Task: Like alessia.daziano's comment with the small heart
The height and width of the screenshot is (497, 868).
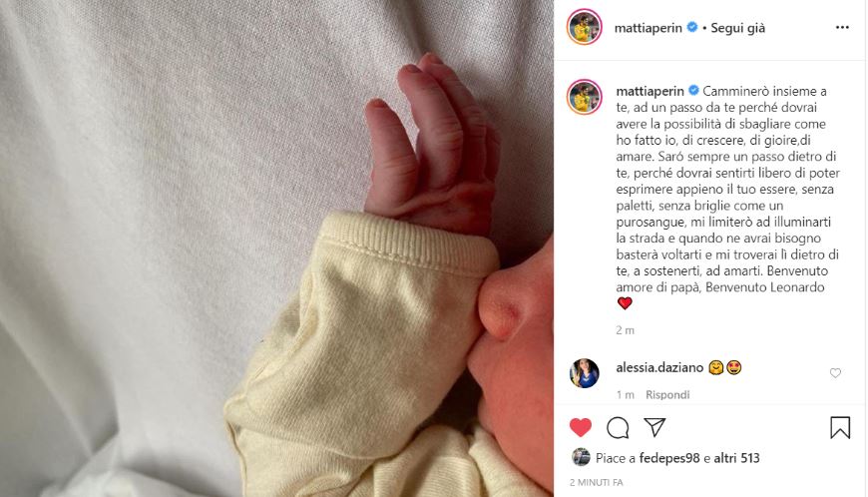Action: pos(835,373)
